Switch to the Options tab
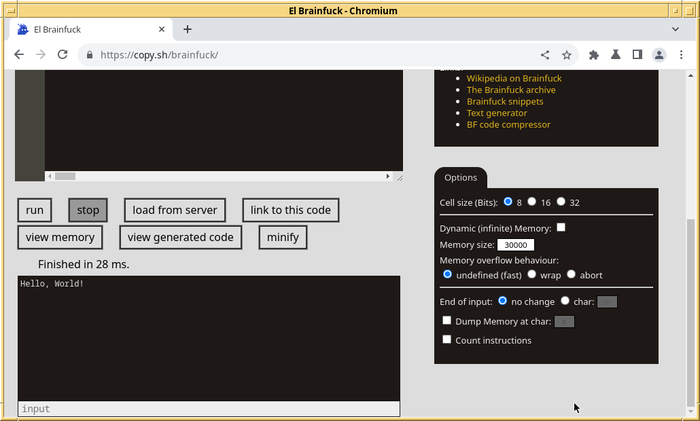The width and height of the screenshot is (700, 421). click(x=461, y=178)
